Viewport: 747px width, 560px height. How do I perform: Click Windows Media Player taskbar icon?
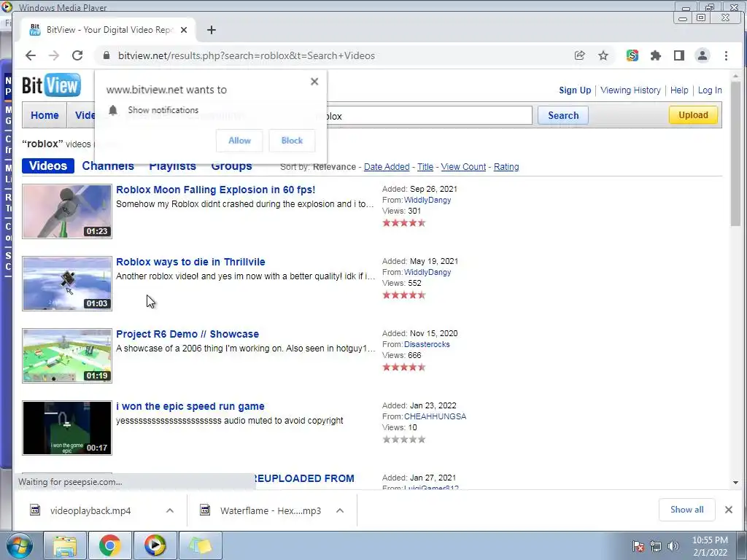point(155,545)
